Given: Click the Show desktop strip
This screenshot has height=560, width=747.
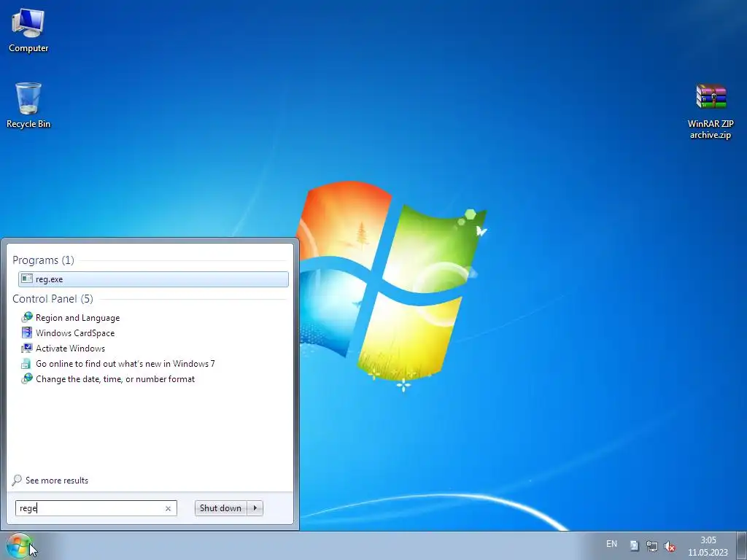Looking at the screenshot, I should (x=742, y=545).
